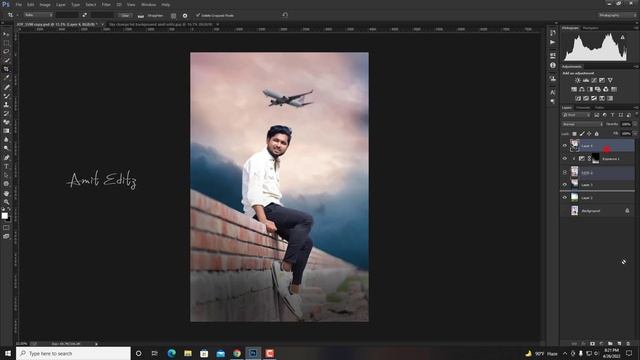Open the layer blend mode dropdown
This screenshot has width=640, height=360.
[x=582, y=124]
